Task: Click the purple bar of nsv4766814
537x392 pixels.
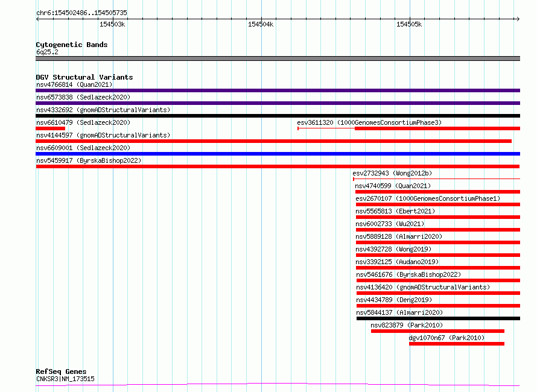Action: [x=278, y=90]
